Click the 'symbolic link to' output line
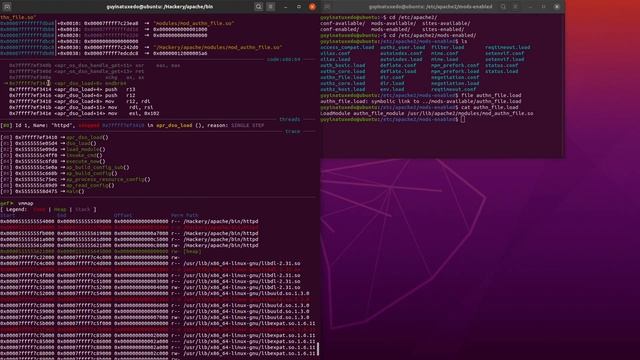Screen dimensions: 640x360 421,101
